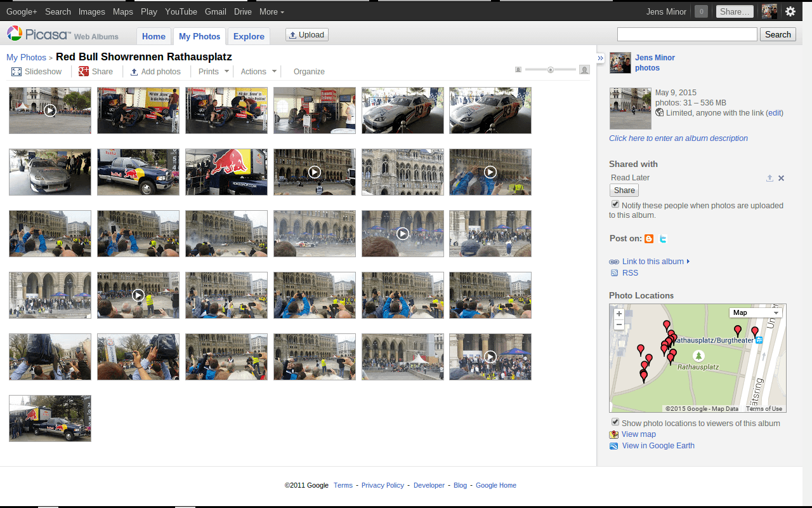The width and height of the screenshot is (812, 508).
Task: Click the large thumbnail size icon
Action: 584,70
